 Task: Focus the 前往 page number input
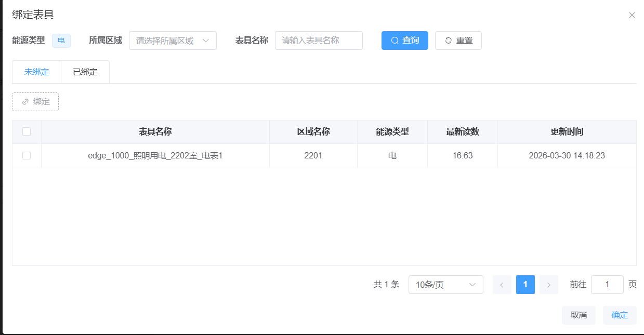[608, 285]
